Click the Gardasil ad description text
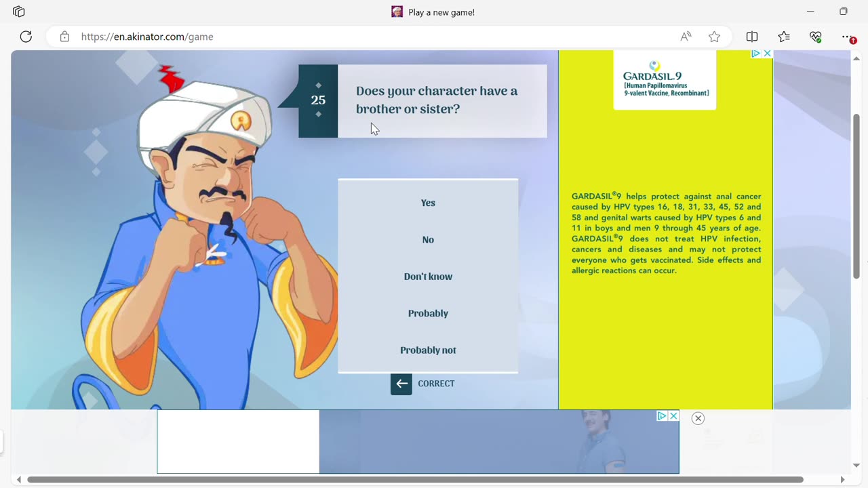868x488 pixels. click(666, 233)
